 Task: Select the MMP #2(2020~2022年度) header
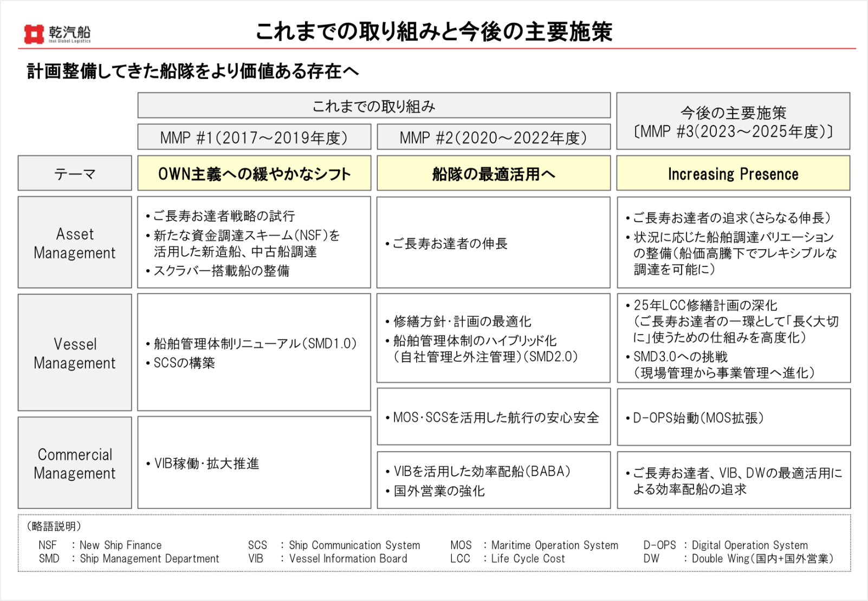click(494, 137)
